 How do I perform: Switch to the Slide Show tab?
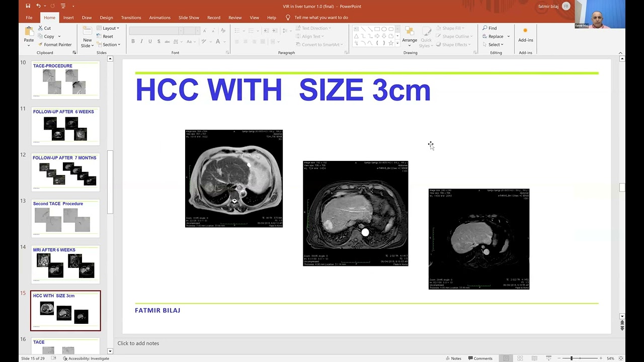point(189,18)
